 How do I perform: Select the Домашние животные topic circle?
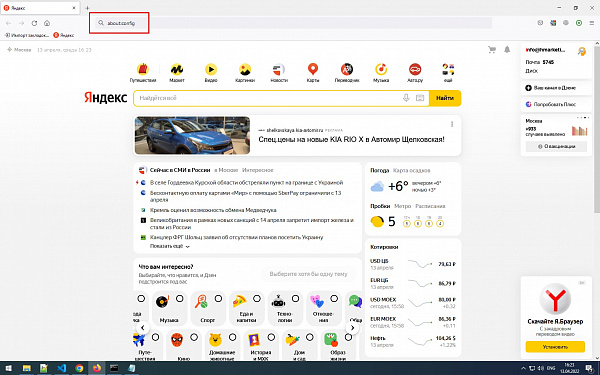coord(232,337)
